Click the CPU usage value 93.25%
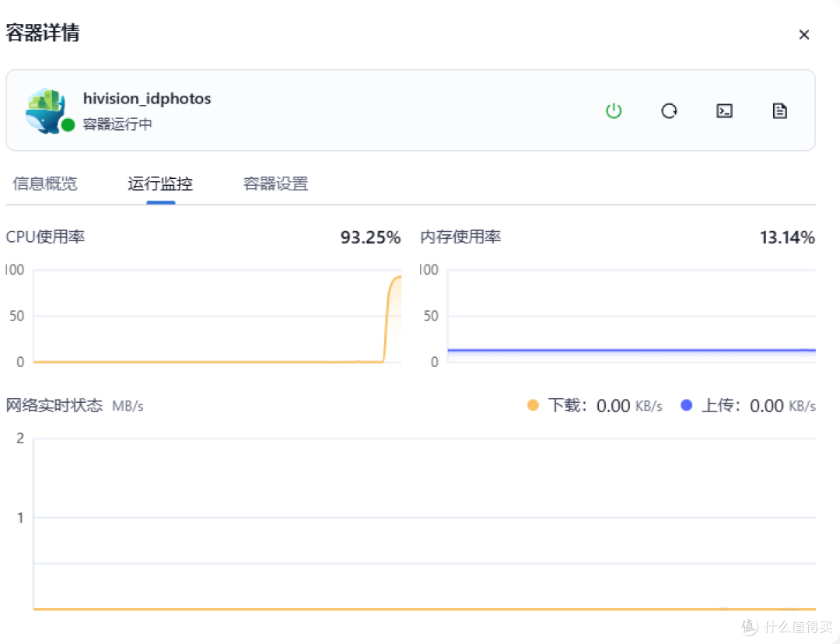The height and width of the screenshot is (644, 840). coord(371,237)
